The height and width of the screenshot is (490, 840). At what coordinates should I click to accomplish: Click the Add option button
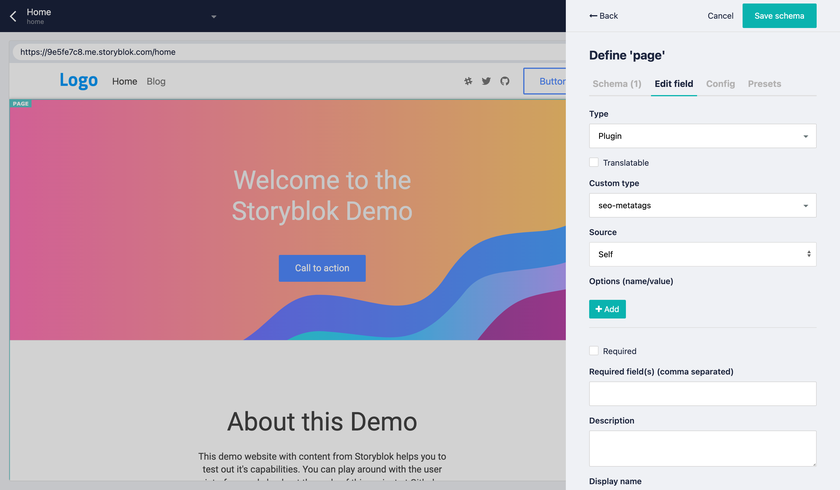pos(607,309)
